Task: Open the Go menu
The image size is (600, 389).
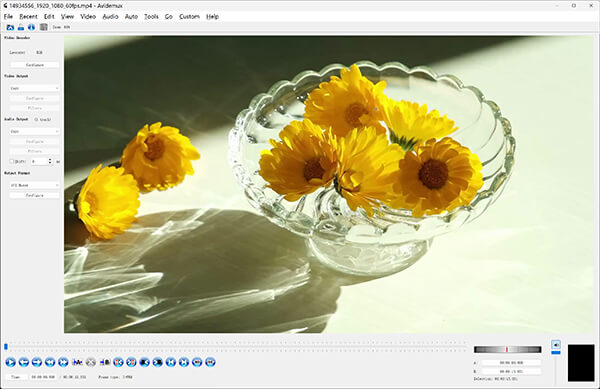Action: [169, 16]
